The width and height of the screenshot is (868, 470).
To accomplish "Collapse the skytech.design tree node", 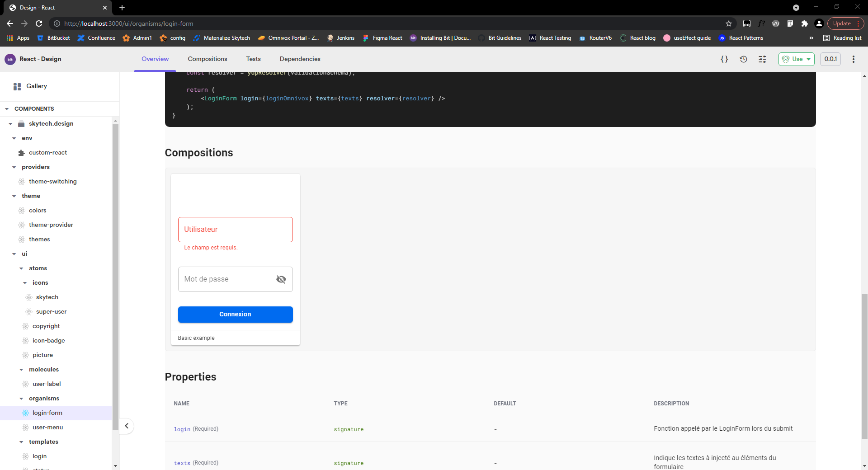I will tap(10, 124).
